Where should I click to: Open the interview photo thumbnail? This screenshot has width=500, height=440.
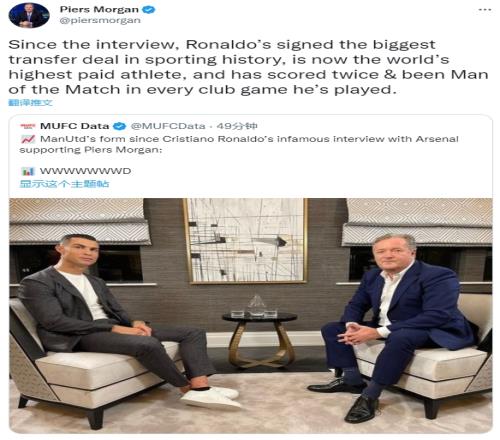click(x=251, y=315)
